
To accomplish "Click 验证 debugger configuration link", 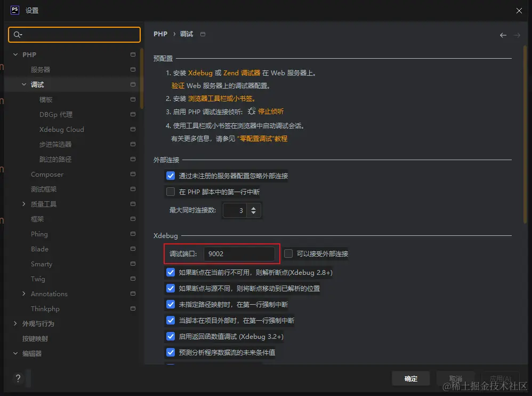I will (178, 85).
